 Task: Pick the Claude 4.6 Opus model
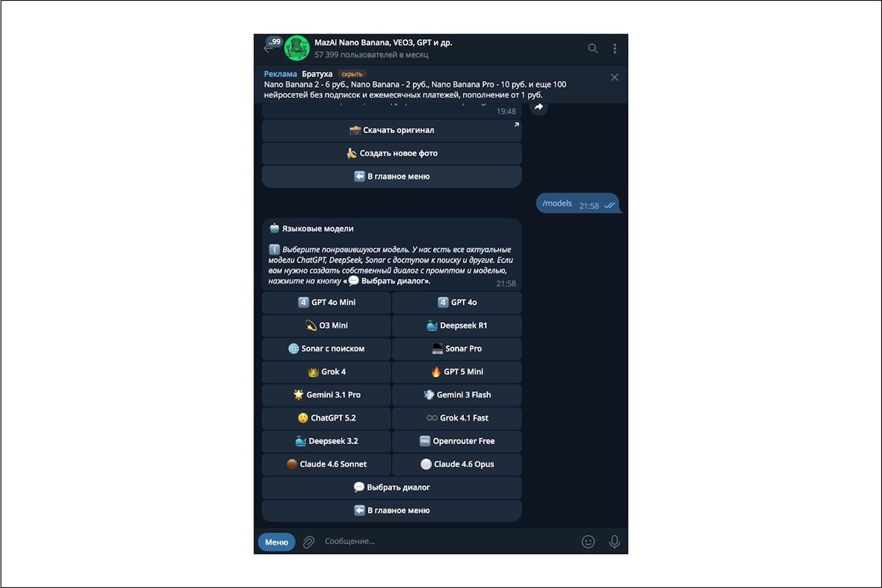click(457, 465)
